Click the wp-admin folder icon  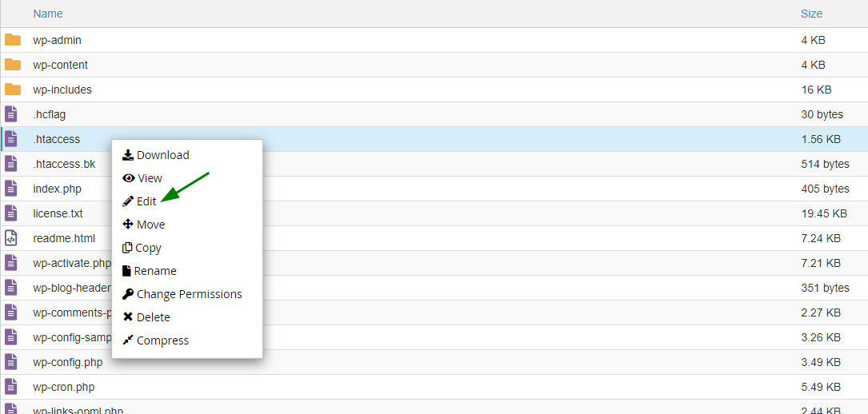[12, 40]
